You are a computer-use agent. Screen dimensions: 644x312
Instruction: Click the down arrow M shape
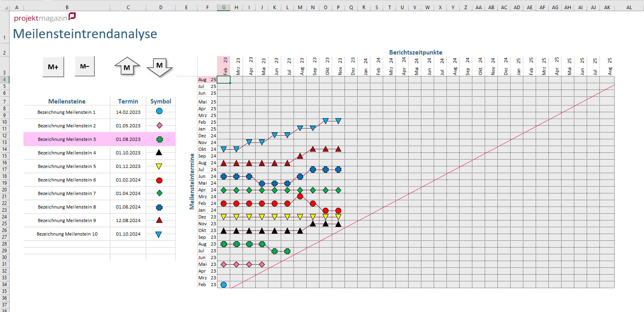[159, 66]
